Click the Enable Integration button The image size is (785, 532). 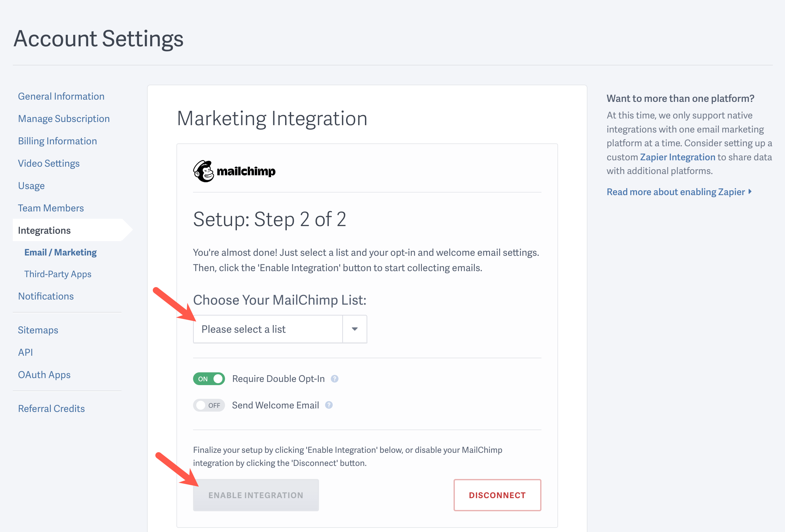(256, 495)
